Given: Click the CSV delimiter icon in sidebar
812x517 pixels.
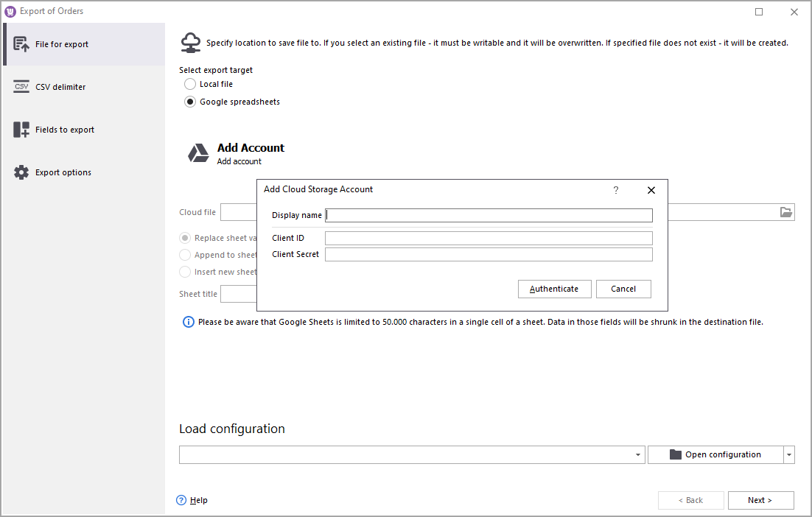Looking at the screenshot, I should [x=21, y=87].
